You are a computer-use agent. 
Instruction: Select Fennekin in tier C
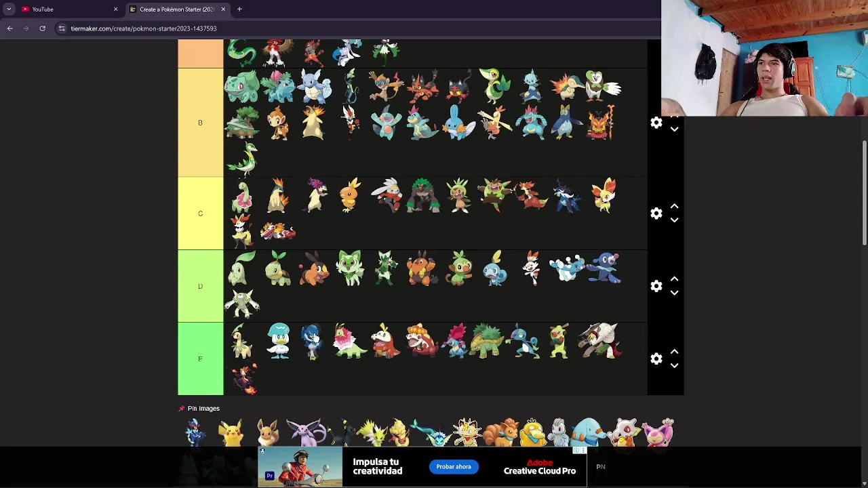pyautogui.click(x=602, y=195)
